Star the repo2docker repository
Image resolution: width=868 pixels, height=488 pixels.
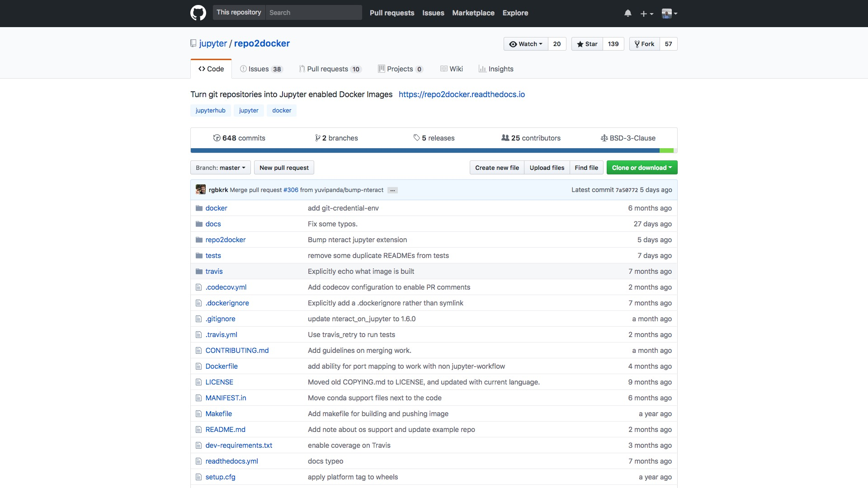(x=587, y=44)
